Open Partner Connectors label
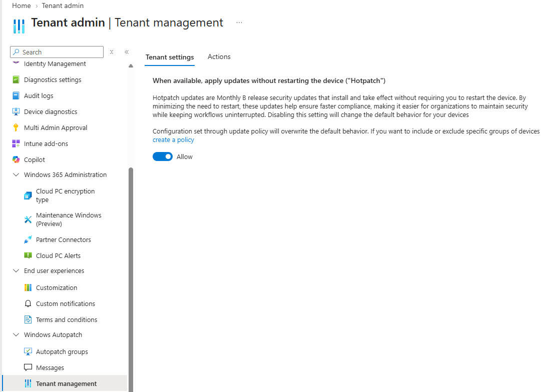 pyautogui.click(x=64, y=239)
